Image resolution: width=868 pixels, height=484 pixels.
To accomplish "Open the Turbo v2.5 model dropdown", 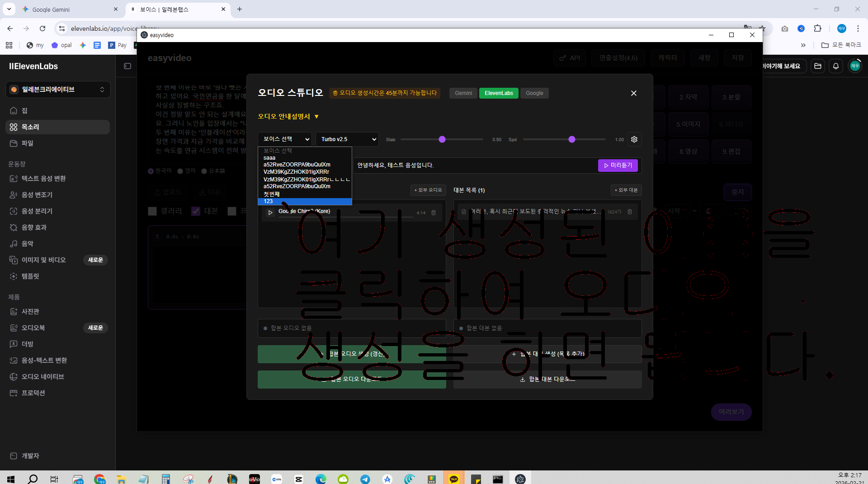I will coord(347,139).
